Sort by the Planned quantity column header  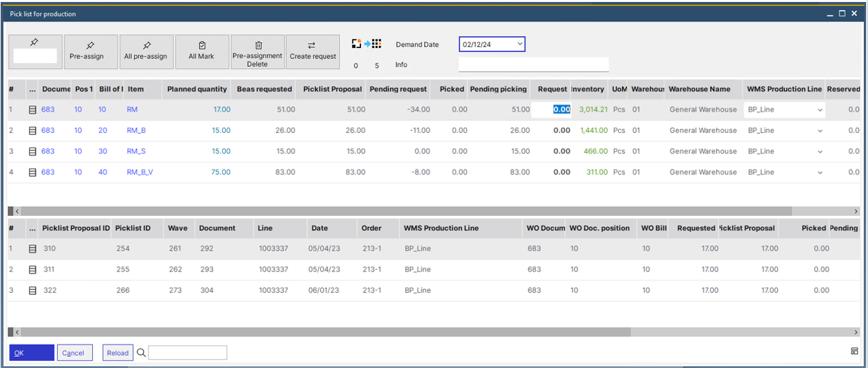(x=197, y=89)
